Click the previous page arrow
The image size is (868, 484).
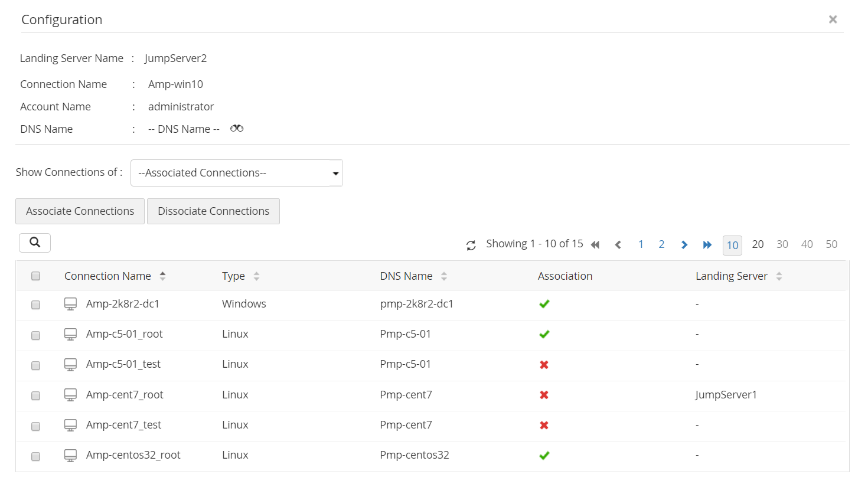coord(618,244)
